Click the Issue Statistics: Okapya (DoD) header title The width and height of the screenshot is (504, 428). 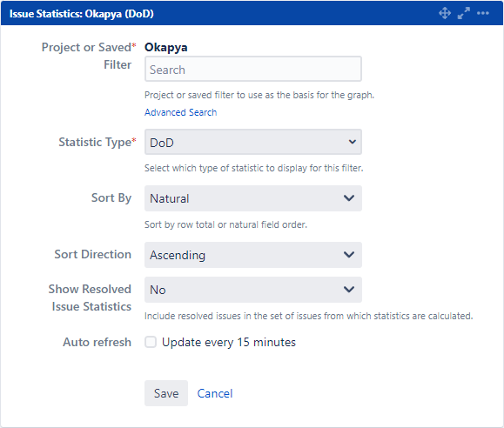82,14
